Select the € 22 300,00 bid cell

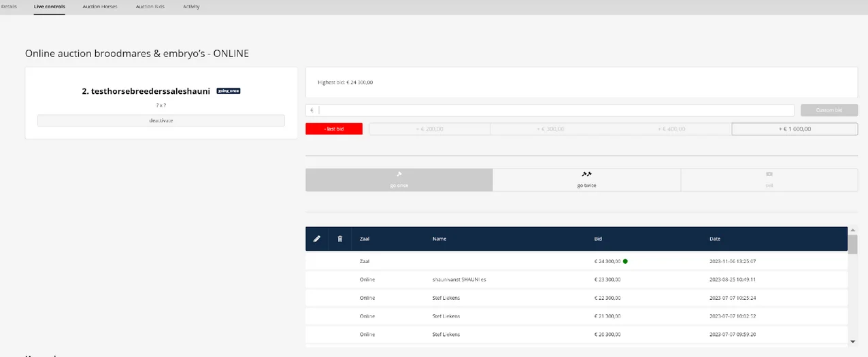607,298
